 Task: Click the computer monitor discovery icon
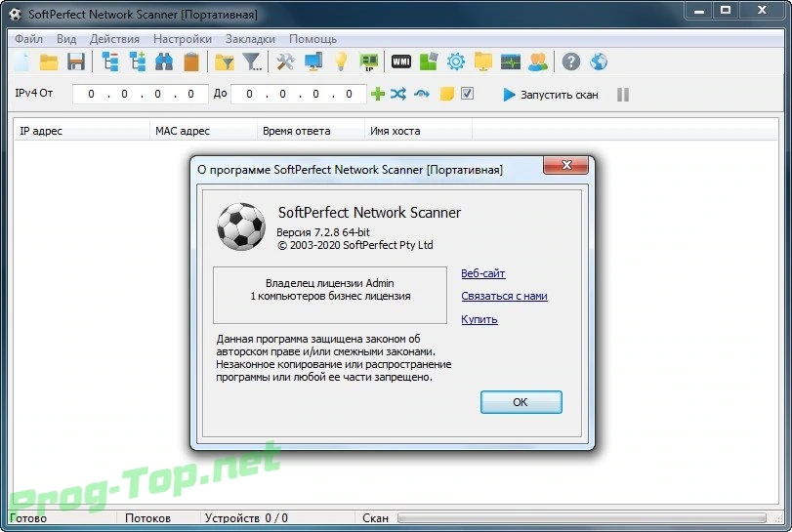313,62
